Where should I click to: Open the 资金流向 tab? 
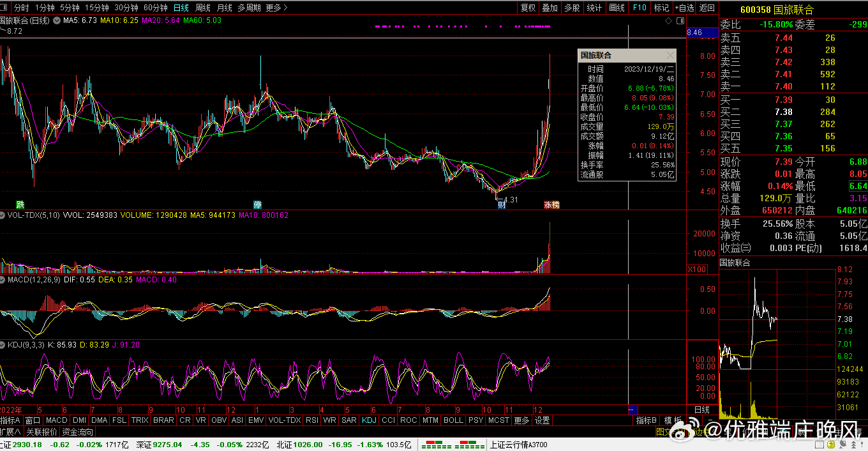pos(77,432)
